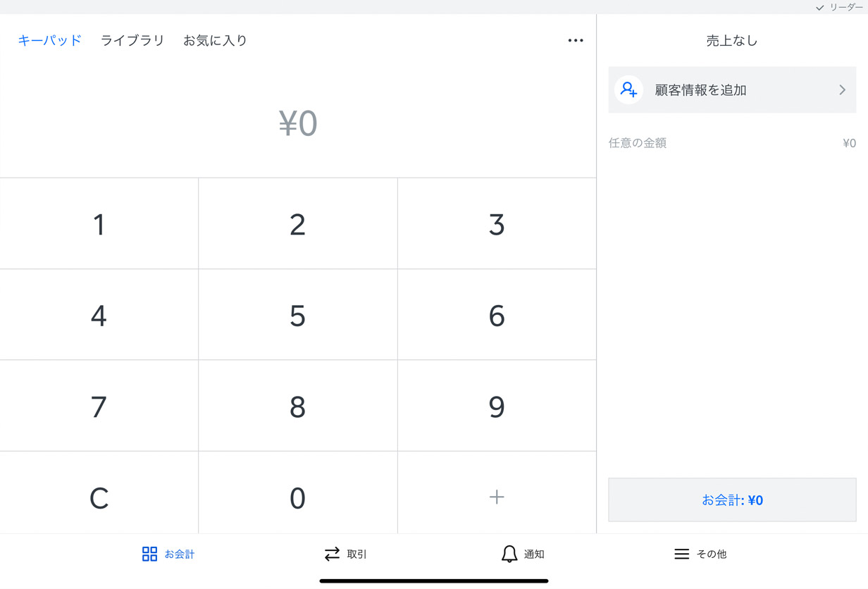The image size is (868, 589).
Task: Expand 顧客情報を追加 with the chevron
Action: [841, 89]
